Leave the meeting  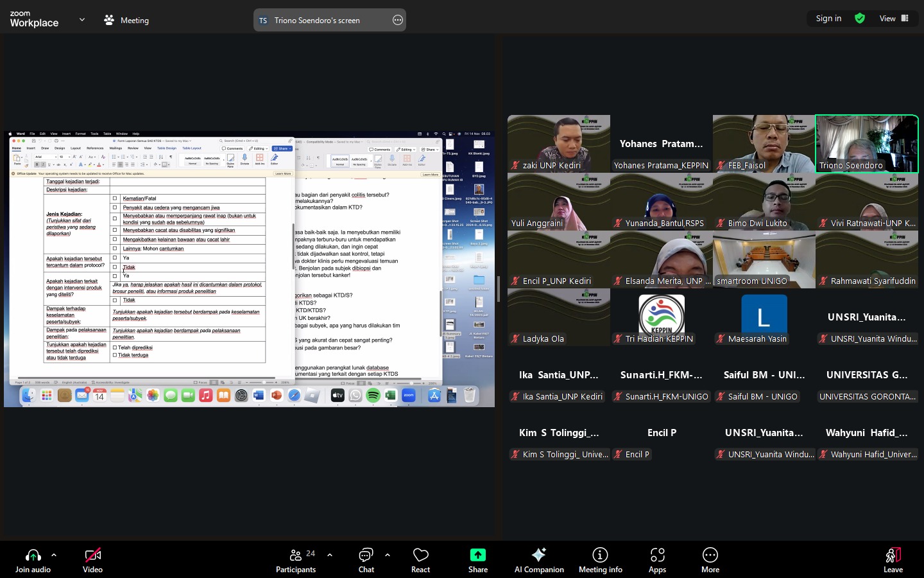coord(893,556)
